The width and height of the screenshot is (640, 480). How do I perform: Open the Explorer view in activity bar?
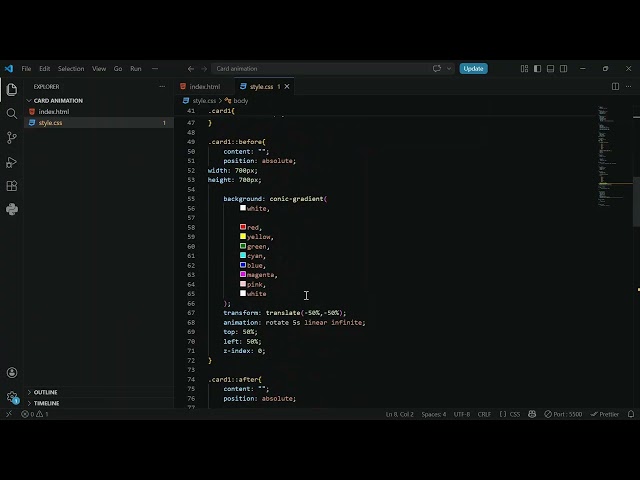click(12, 89)
